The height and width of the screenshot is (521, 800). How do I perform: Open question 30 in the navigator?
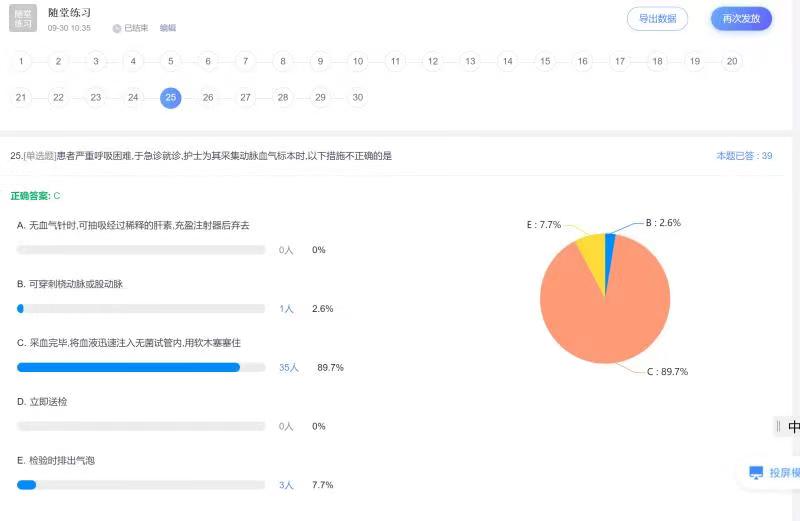tap(357, 97)
